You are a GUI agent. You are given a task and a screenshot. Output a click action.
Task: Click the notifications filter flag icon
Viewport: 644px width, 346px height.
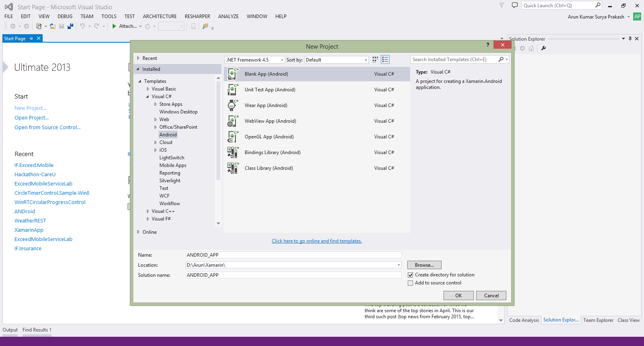click(502, 5)
